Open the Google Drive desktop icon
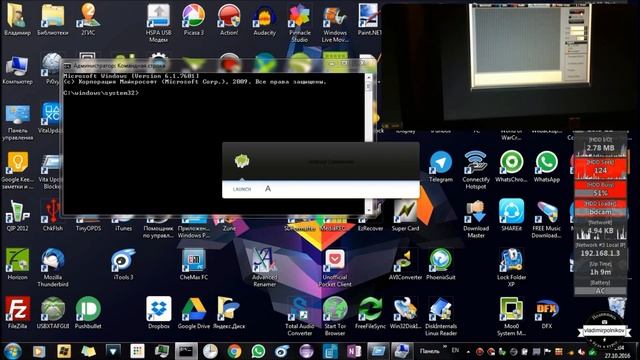The height and width of the screenshot is (360, 640). pyautogui.click(x=193, y=313)
